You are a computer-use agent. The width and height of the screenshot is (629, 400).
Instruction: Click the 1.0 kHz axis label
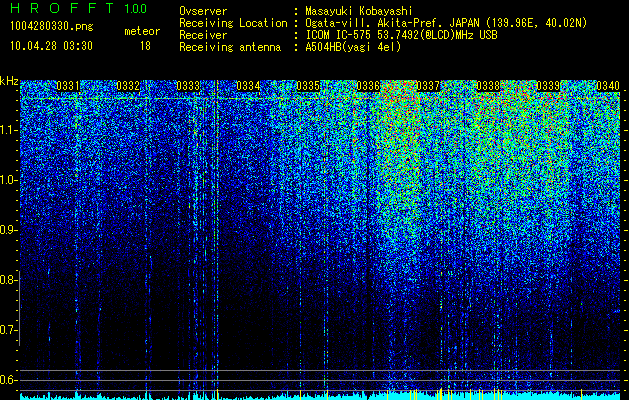pyautogui.click(x=8, y=180)
